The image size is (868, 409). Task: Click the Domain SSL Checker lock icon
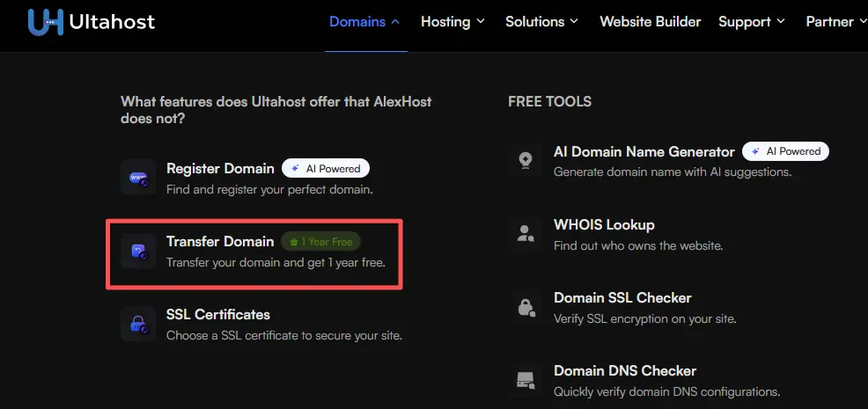pos(526,307)
